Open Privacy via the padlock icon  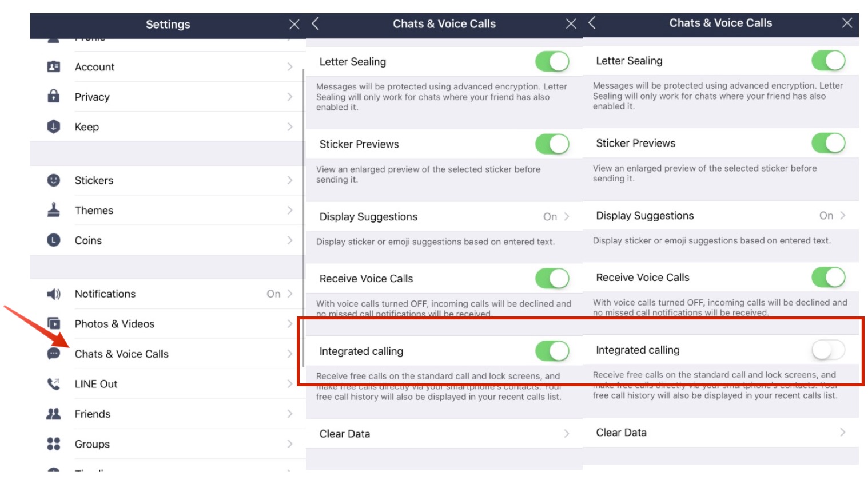54,96
